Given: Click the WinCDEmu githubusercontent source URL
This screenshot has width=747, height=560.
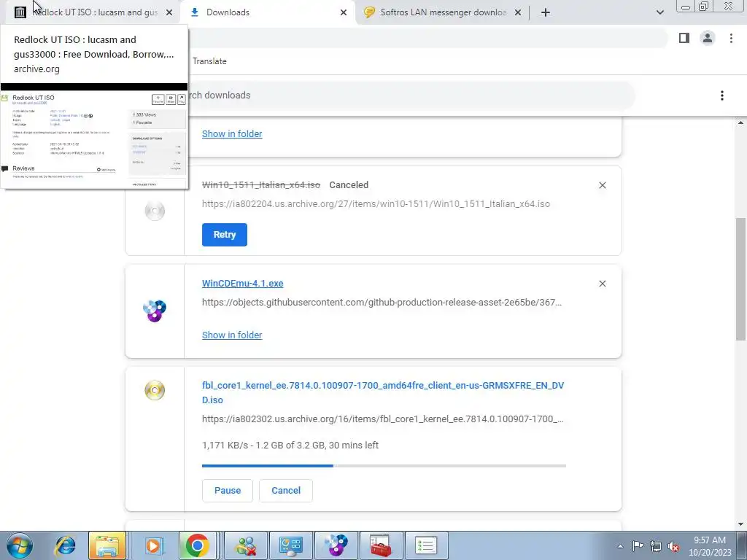Looking at the screenshot, I should tap(382, 303).
